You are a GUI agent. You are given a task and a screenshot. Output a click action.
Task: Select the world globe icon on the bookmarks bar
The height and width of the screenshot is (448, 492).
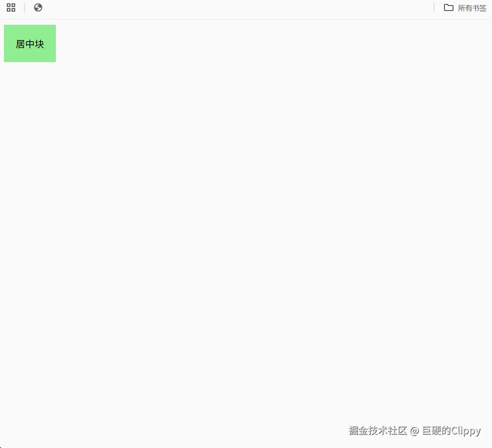pyautogui.click(x=38, y=7)
